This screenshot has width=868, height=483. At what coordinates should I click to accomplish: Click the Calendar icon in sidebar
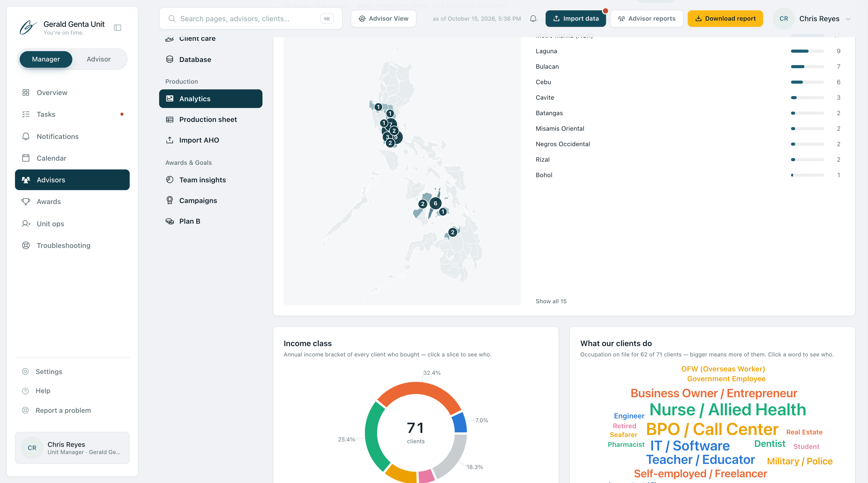point(26,158)
